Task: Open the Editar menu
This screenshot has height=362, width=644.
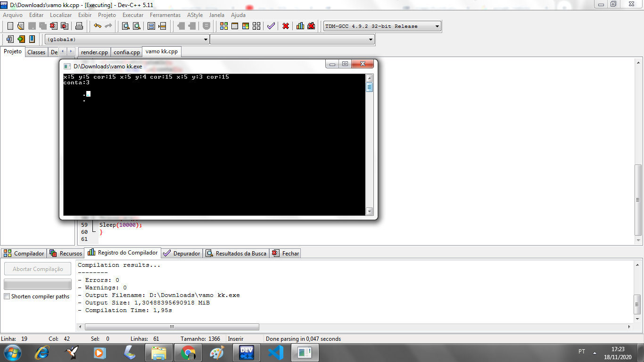Action: [36, 15]
